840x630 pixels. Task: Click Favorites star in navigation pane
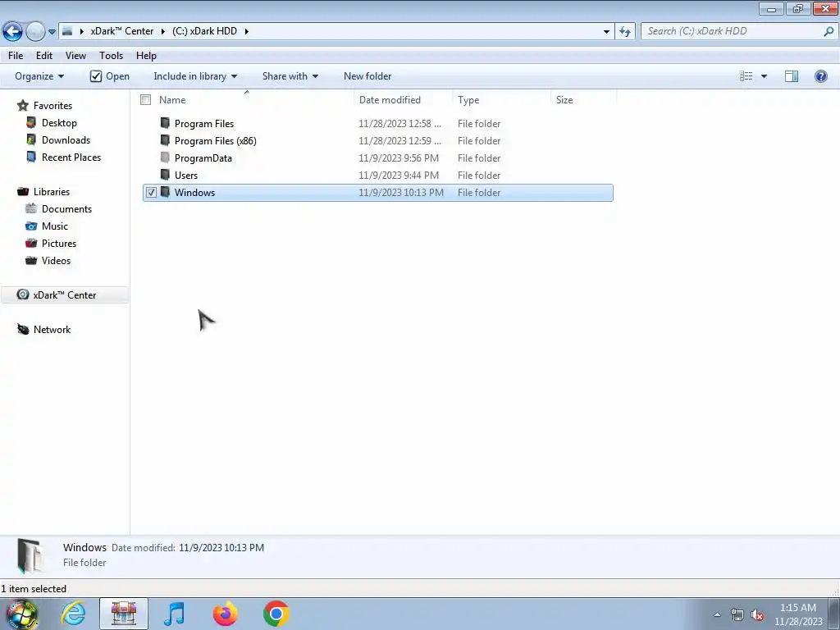click(x=22, y=106)
